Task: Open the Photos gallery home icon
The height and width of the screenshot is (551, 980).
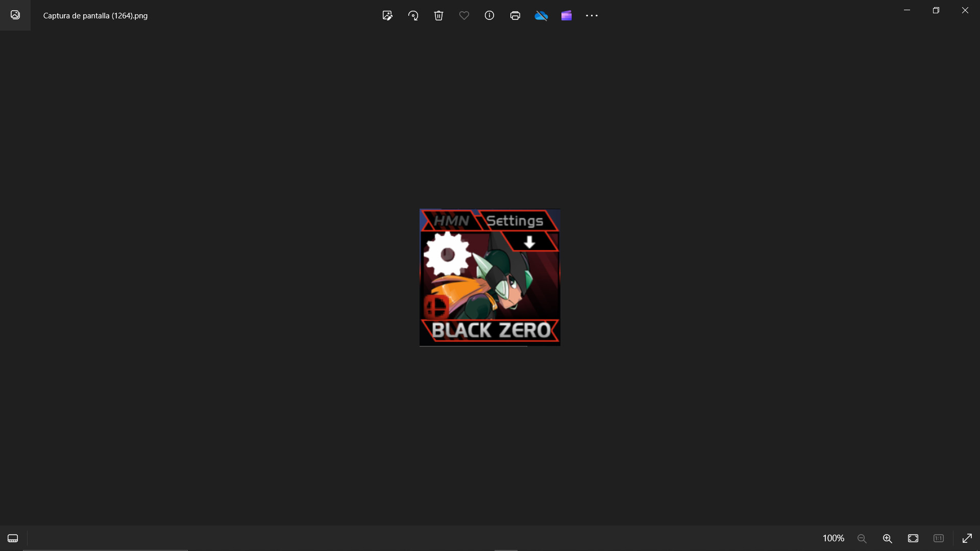Action: click(15, 15)
